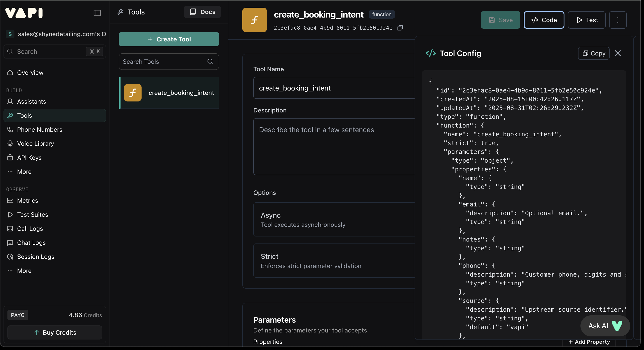
Task: Click the Vapi logo
Action: (x=24, y=13)
